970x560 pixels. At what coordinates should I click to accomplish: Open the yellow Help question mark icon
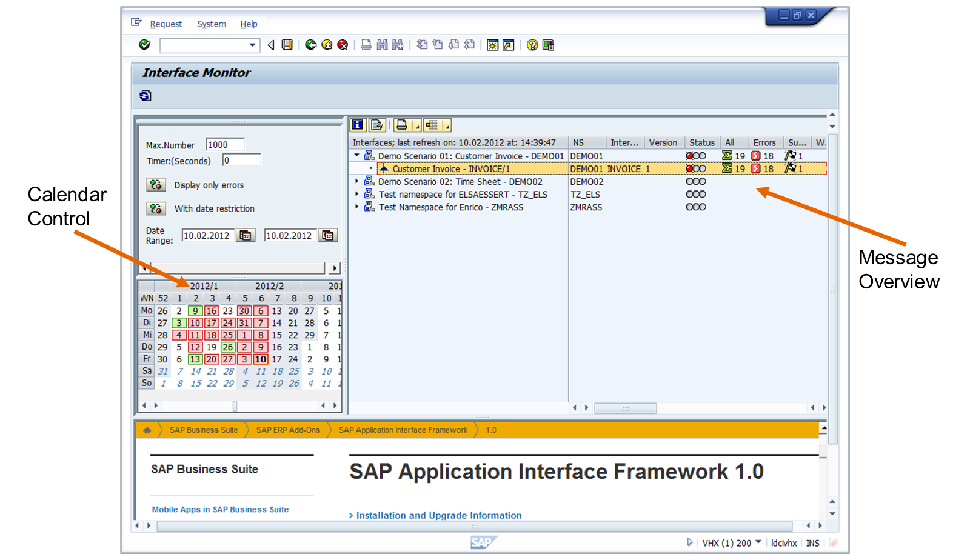click(532, 45)
